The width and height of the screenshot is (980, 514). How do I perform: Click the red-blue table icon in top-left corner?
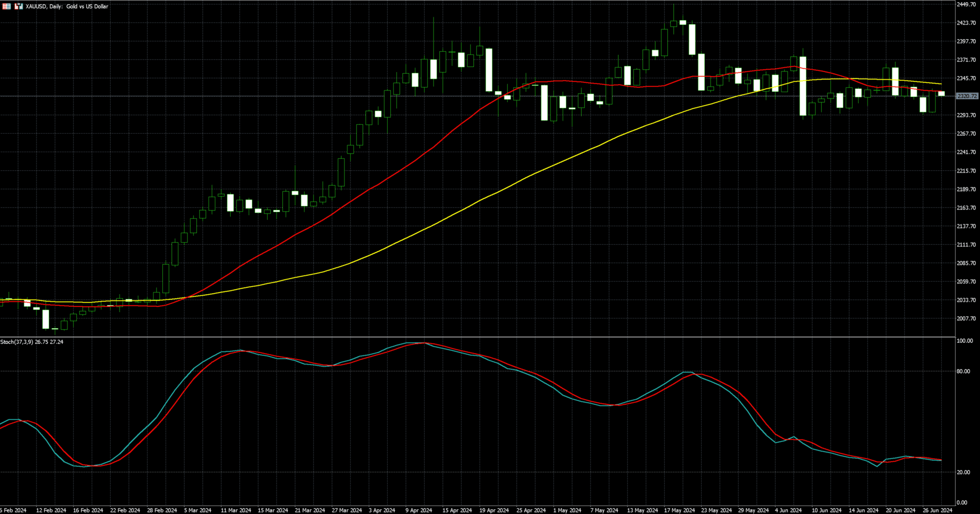7,6
